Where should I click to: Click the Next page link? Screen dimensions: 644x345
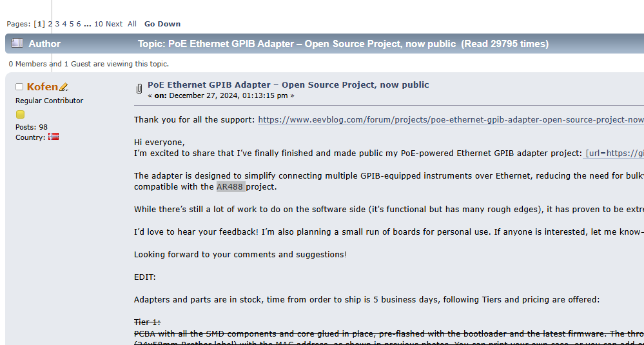pyautogui.click(x=114, y=24)
